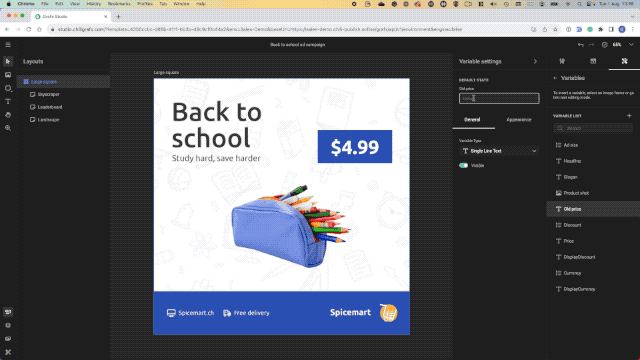The width and height of the screenshot is (640, 360).
Task: Open the Chrome extensions puzzle icon
Action: [600, 29]
